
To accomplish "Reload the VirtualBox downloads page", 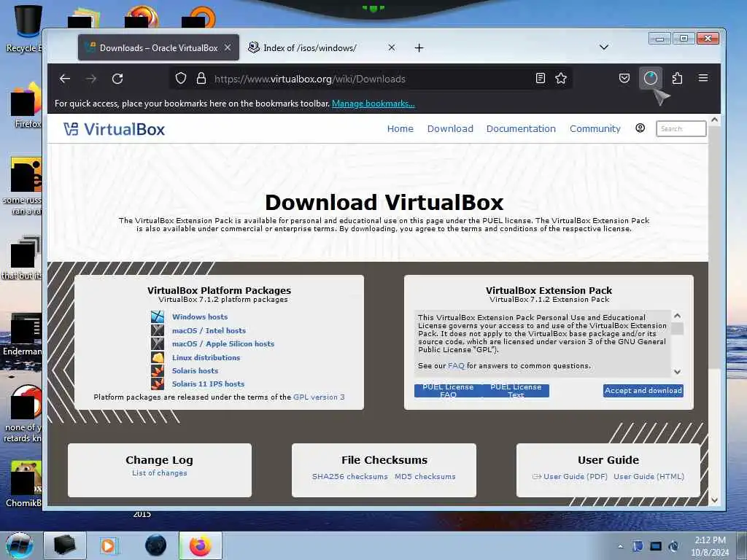I will (117, 79).
